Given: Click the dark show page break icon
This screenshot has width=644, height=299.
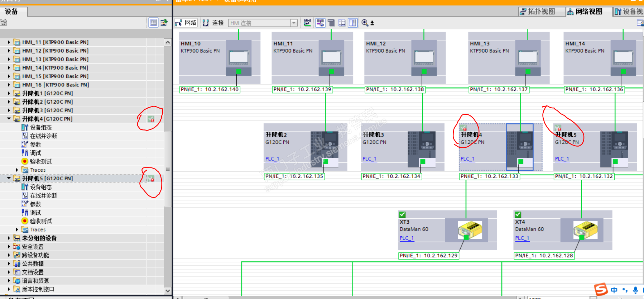Looking at the screenshot, I should pos(331,23).
